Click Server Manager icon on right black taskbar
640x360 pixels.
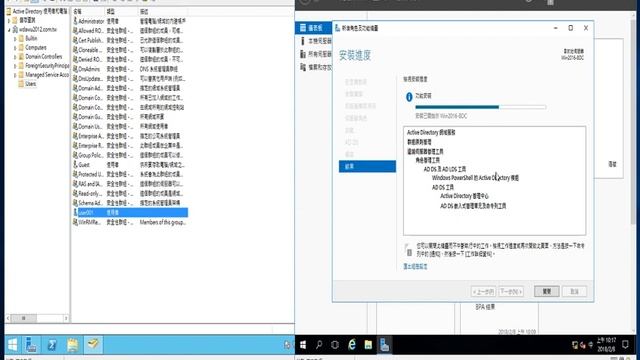point(384,345)
